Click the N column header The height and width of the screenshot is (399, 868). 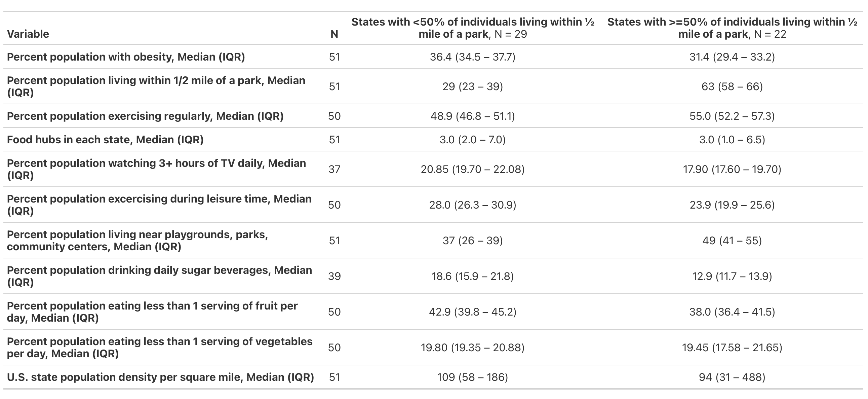tap(334, 34)
